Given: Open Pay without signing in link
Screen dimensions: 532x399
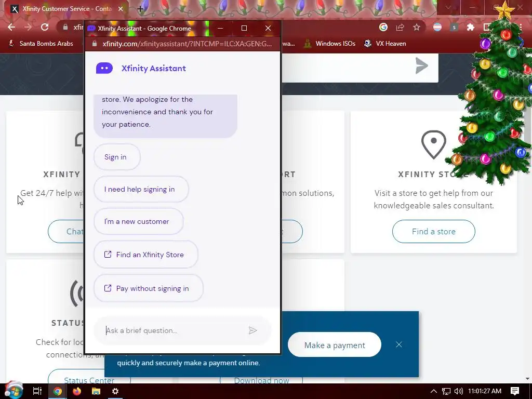Looking at the screenshot, I should pos(148,288).
